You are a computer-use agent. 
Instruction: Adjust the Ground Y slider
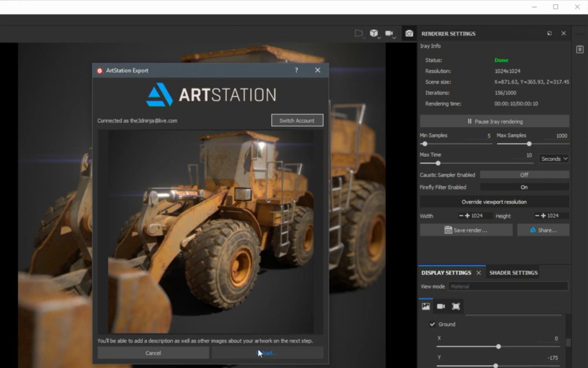pos(495,366)
